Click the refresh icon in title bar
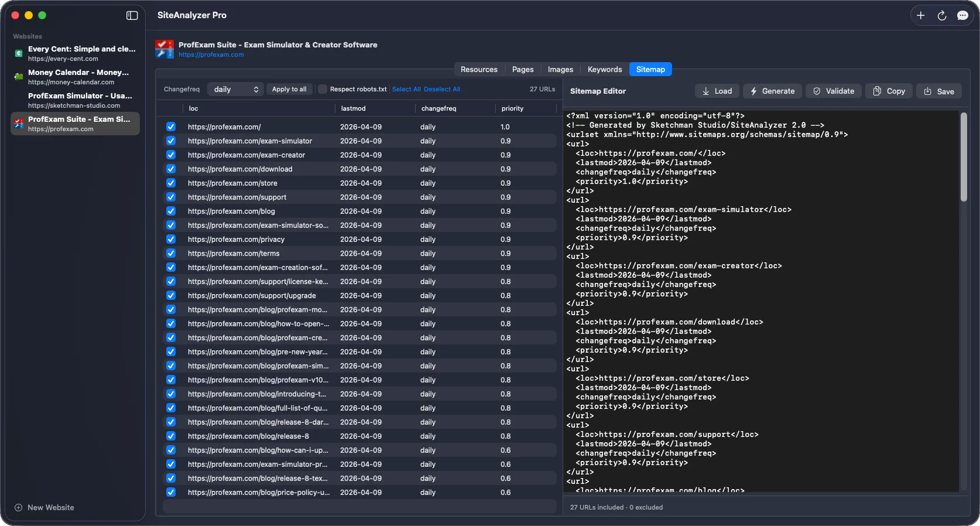980x526 pixels. pyautogui.click(x=942, y=15)
